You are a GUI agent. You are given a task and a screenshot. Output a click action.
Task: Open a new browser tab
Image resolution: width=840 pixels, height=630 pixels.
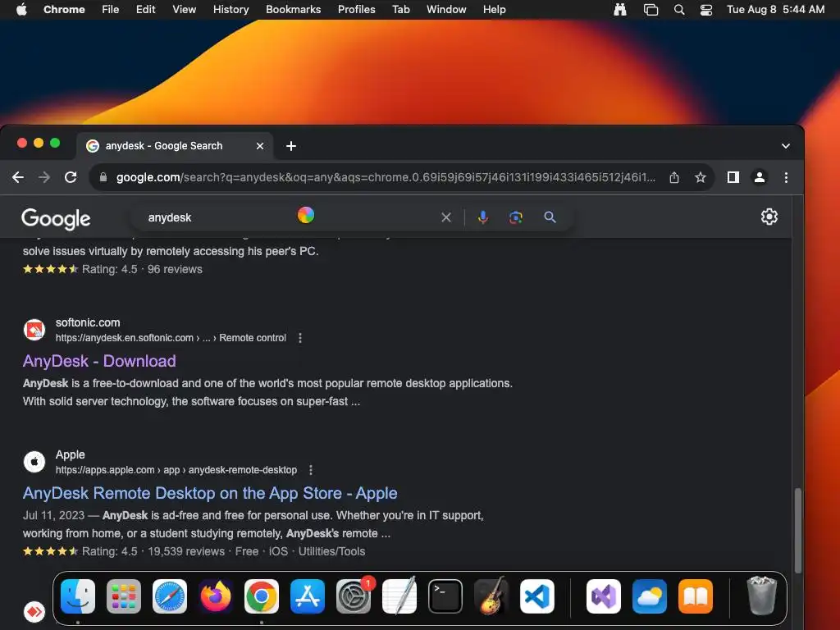point(291,146)
